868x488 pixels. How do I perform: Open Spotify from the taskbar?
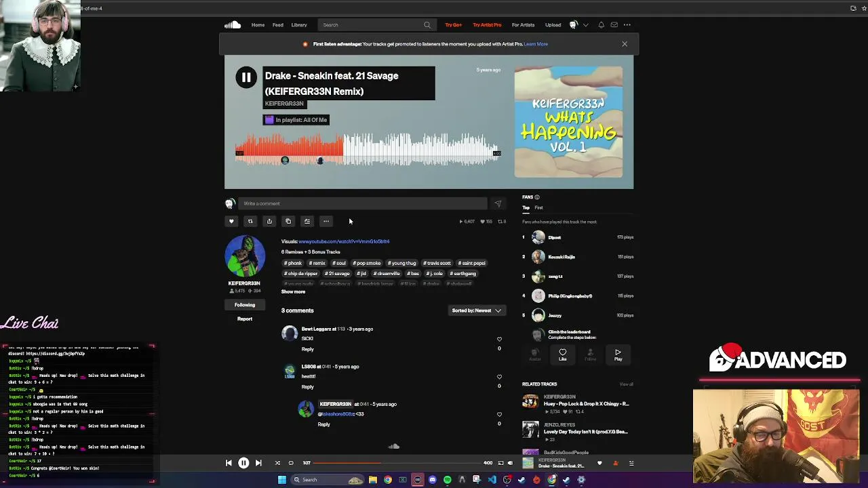pyautogui.click(x=448, y=480)
